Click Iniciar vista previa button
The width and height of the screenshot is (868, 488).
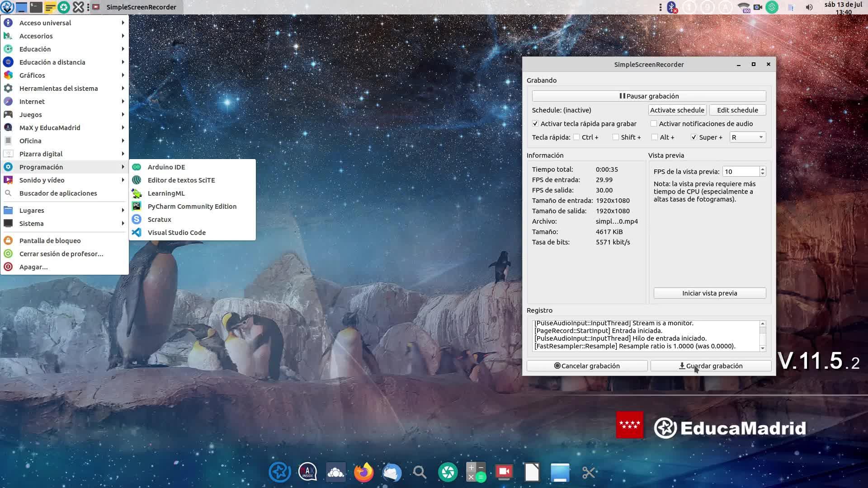709,293
